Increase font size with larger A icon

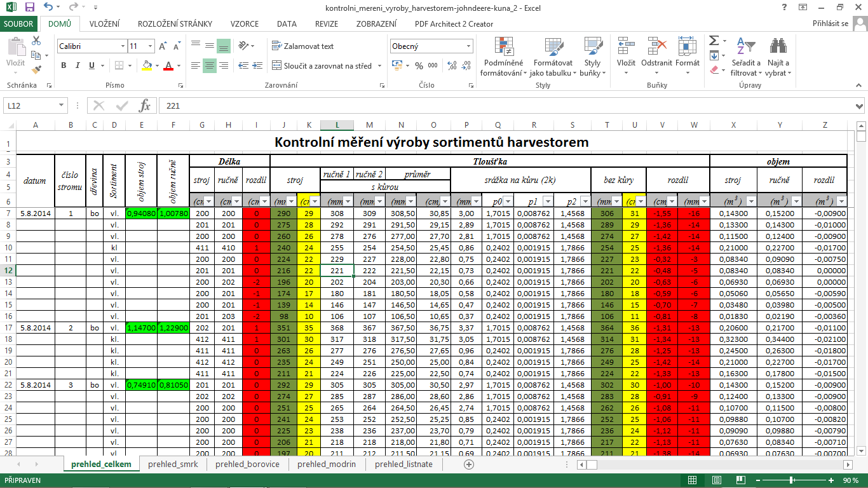(x=163, y=46)
